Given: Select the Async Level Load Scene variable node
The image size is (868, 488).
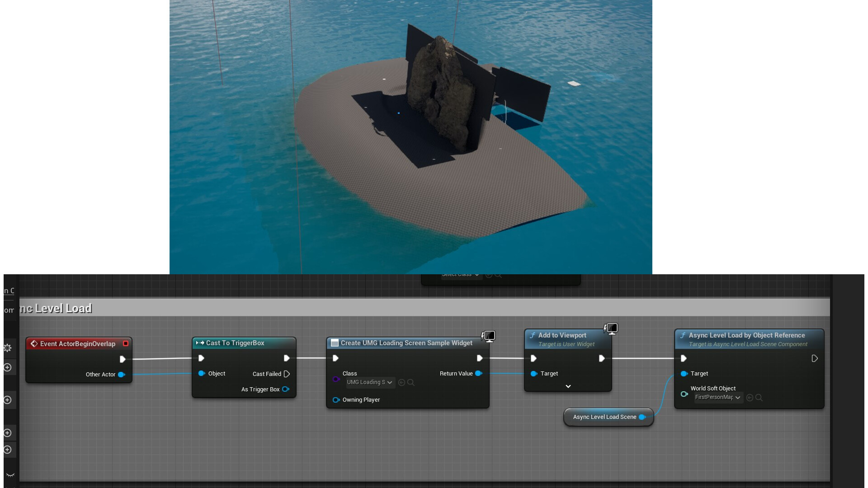Looking at the screenshot, I should [x=604, y=417].
